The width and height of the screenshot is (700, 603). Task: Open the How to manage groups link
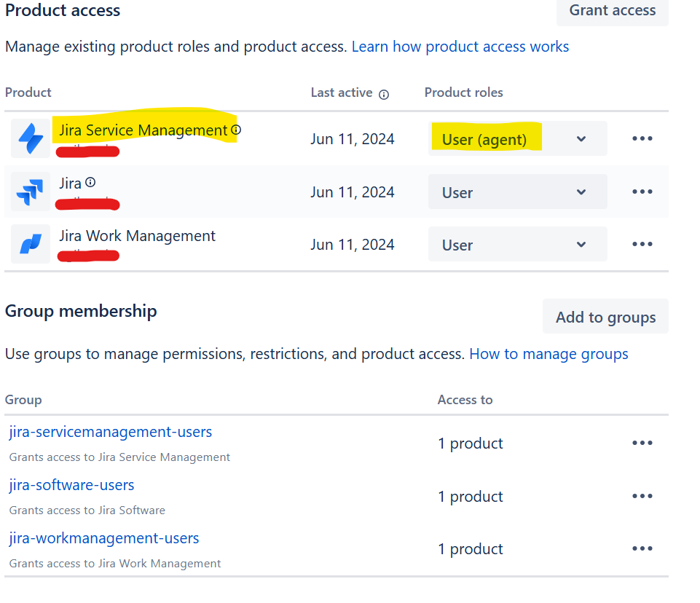pyautogui.click(x=548, y=353)
